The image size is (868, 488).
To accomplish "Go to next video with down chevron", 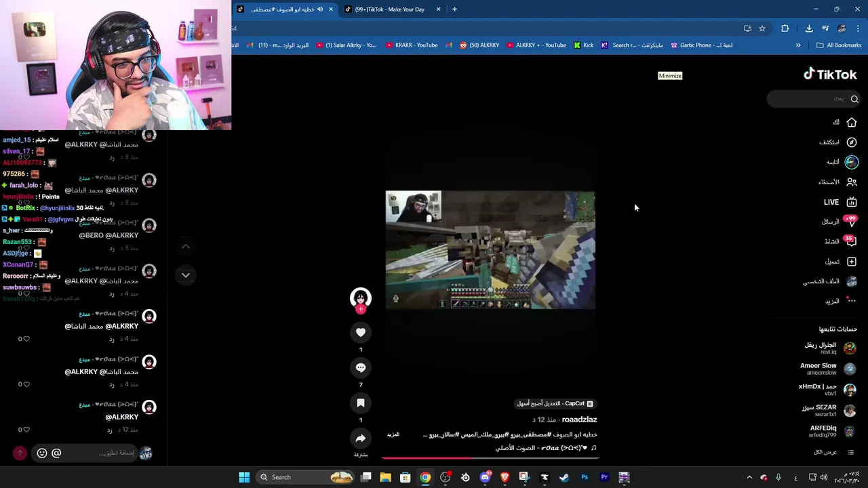I will 186,275.
